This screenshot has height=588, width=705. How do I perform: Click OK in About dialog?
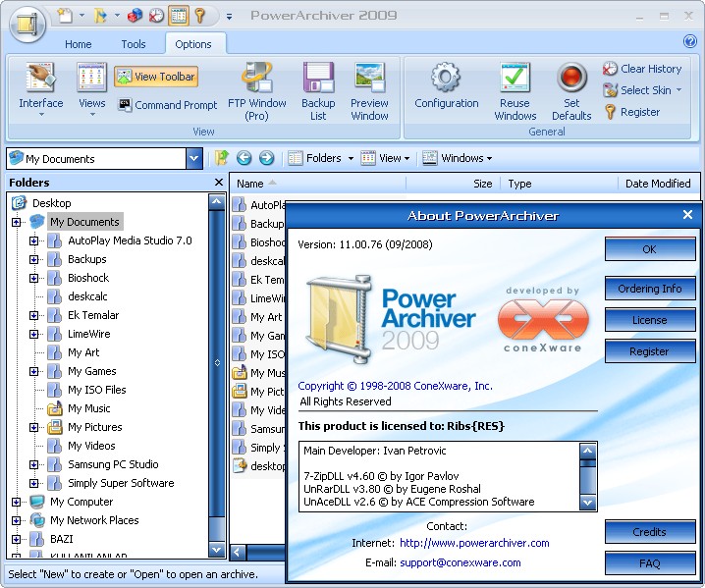point(650,249)
